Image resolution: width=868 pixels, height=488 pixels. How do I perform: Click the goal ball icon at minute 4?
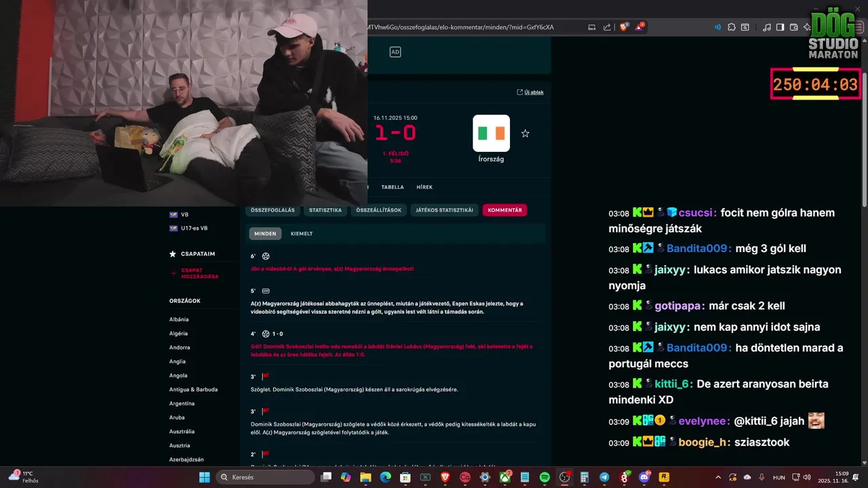[266, 333]
